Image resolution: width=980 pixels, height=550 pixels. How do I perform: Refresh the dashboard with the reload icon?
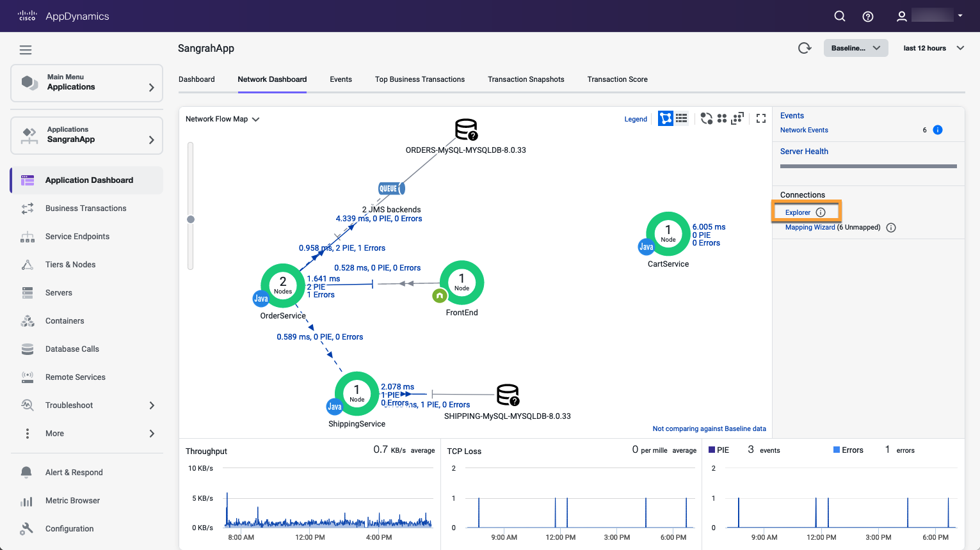point(805,48)
